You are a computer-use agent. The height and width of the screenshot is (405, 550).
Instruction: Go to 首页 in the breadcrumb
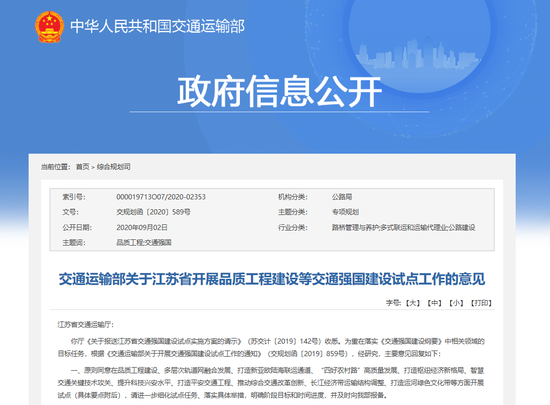[x=83, y=167]
